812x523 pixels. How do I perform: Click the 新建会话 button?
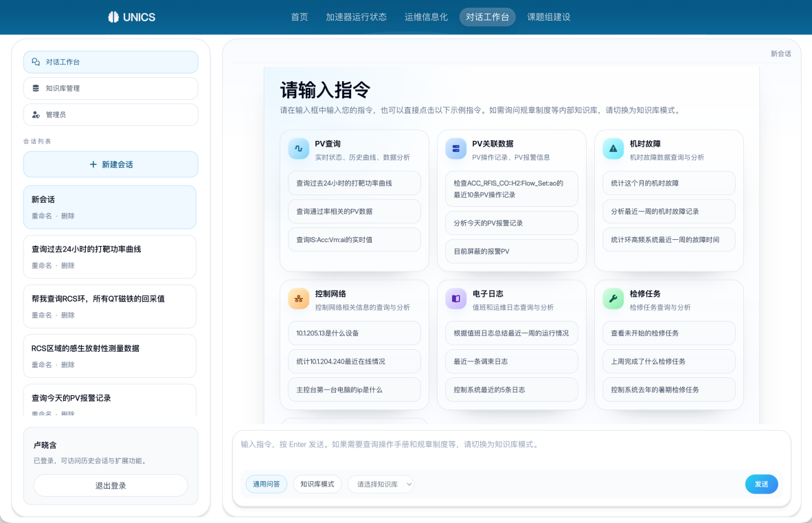tap(111, 165)
